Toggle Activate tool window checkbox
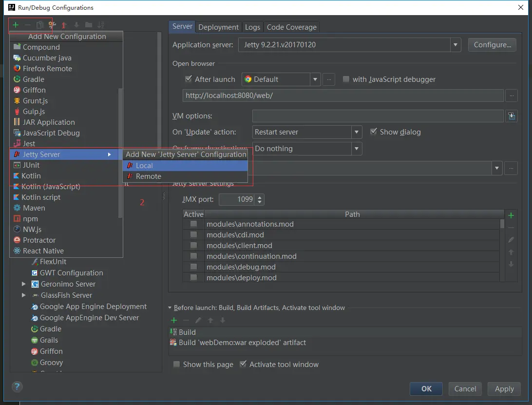 pos(243,364)
